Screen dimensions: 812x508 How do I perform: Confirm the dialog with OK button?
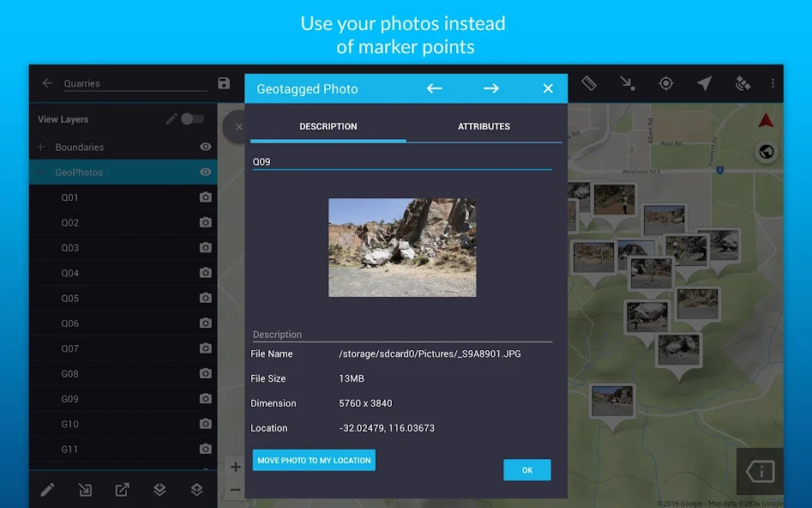pos(526,470)
